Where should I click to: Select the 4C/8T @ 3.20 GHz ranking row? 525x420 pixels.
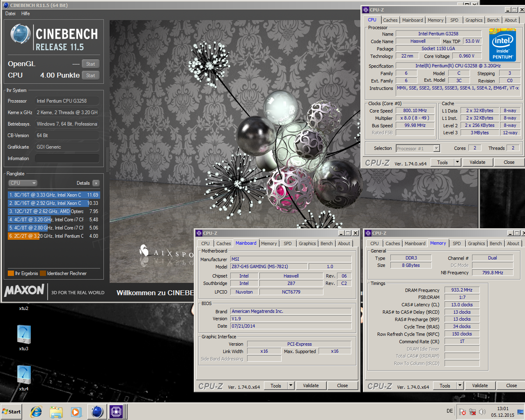pyautogui.click(x=53, y=220)
